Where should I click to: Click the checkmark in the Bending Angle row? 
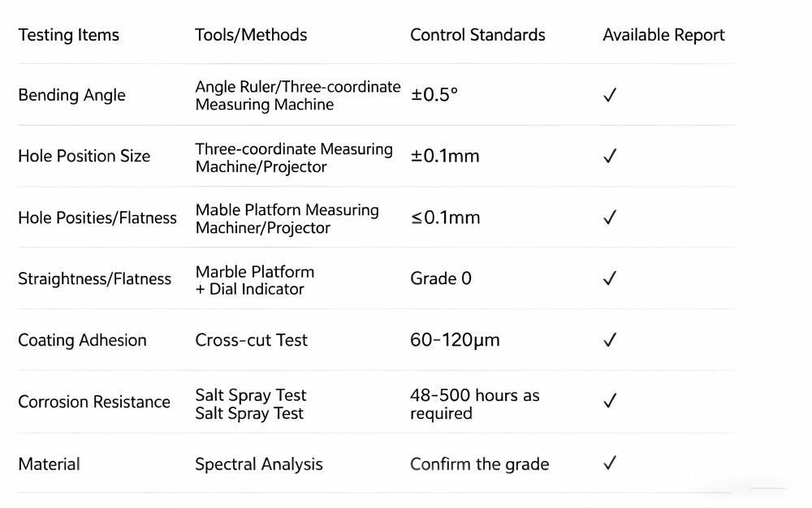(610, 95)
